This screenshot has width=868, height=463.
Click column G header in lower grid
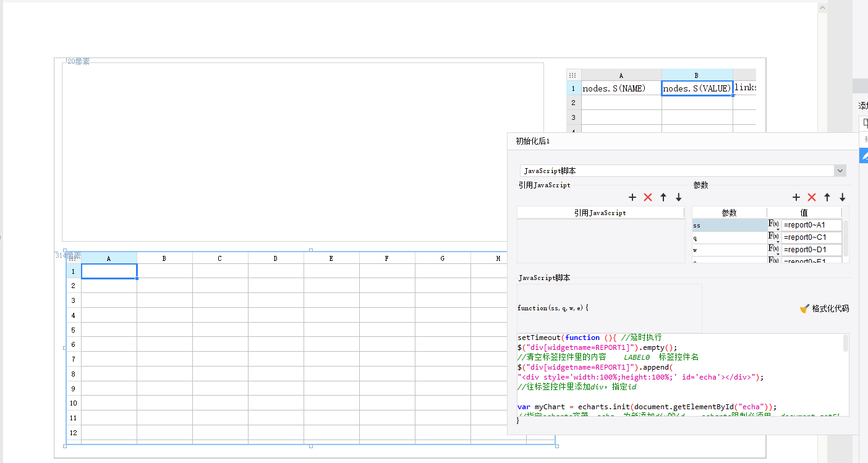[x=443, y=258]
